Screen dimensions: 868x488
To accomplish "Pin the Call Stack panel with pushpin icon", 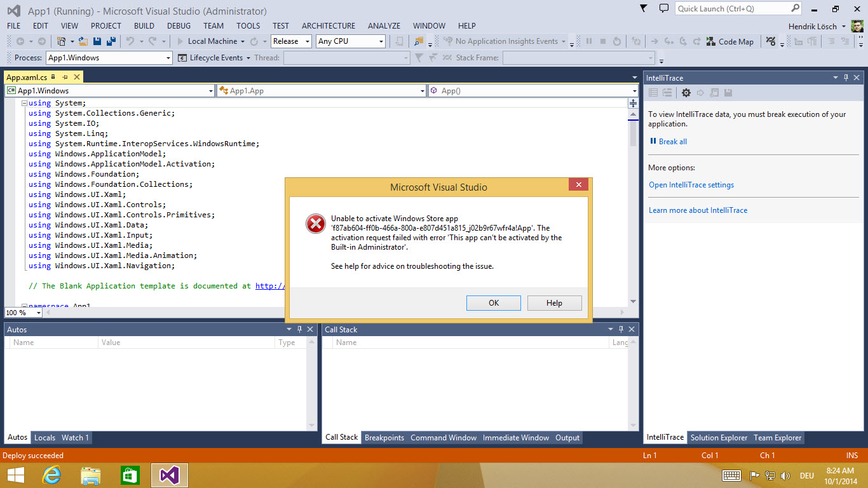I will tap(621, 329).
